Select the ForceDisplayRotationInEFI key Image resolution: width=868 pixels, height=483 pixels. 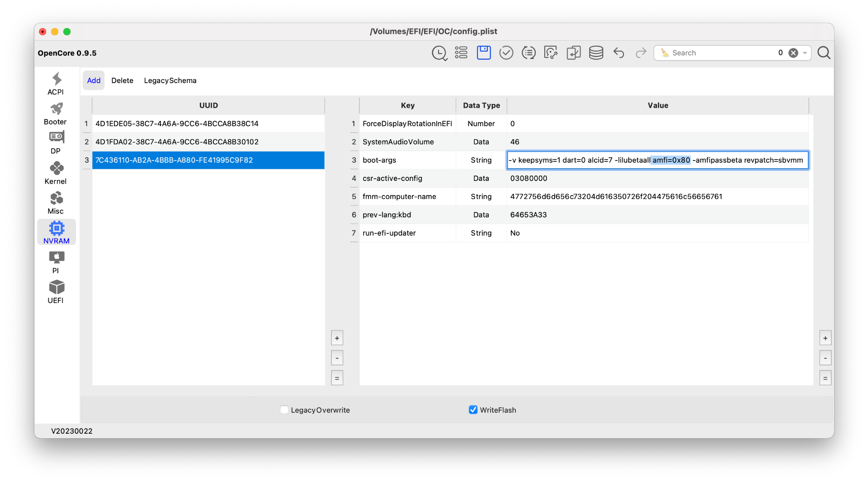pos(407,123)
